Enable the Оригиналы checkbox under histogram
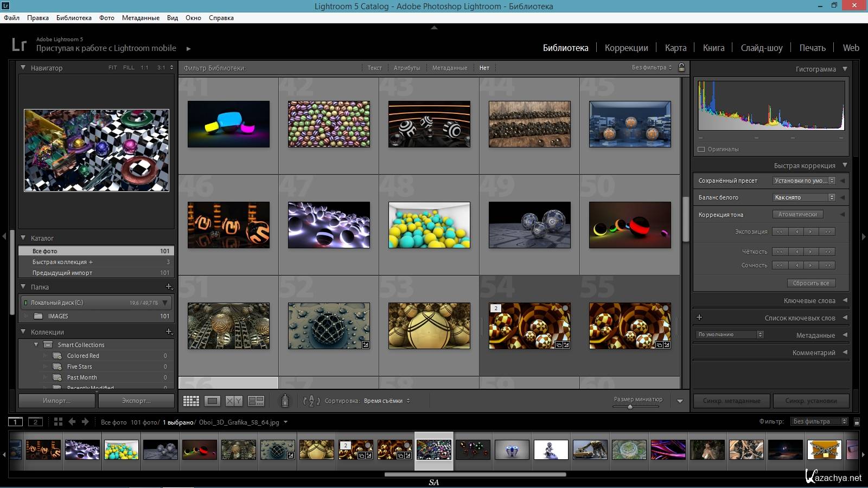 pos(701,149)
